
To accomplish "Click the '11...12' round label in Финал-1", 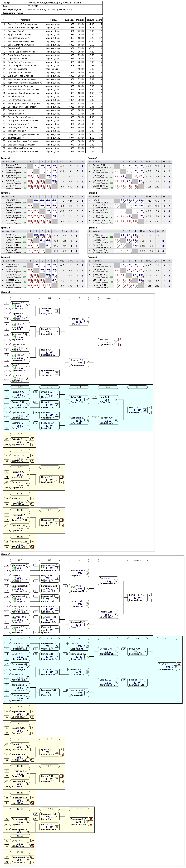I will [20, 494].
